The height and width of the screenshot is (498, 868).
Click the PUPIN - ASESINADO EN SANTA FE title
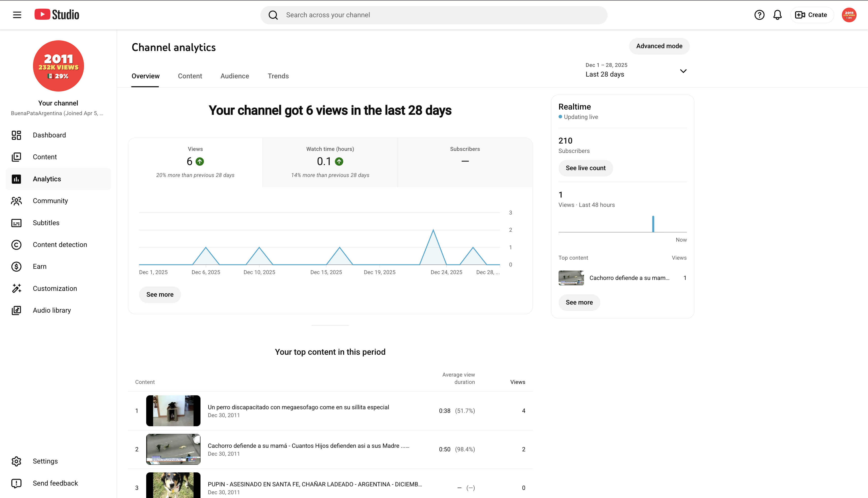tap(315, 484)
